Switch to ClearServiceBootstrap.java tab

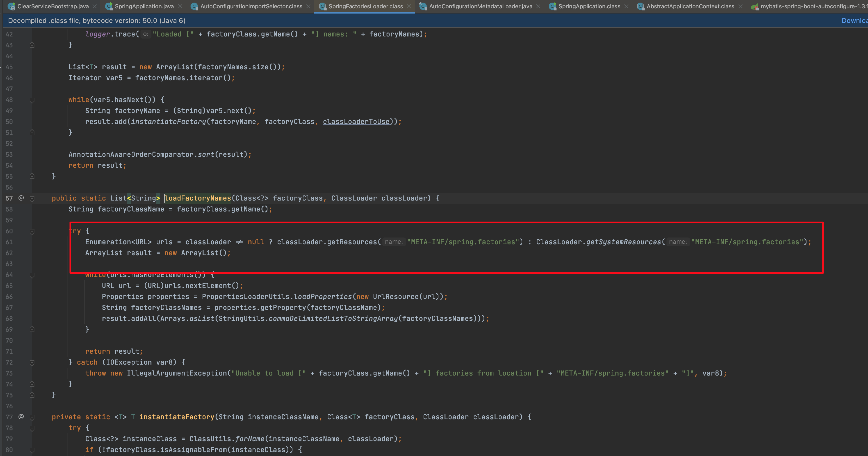53,6
